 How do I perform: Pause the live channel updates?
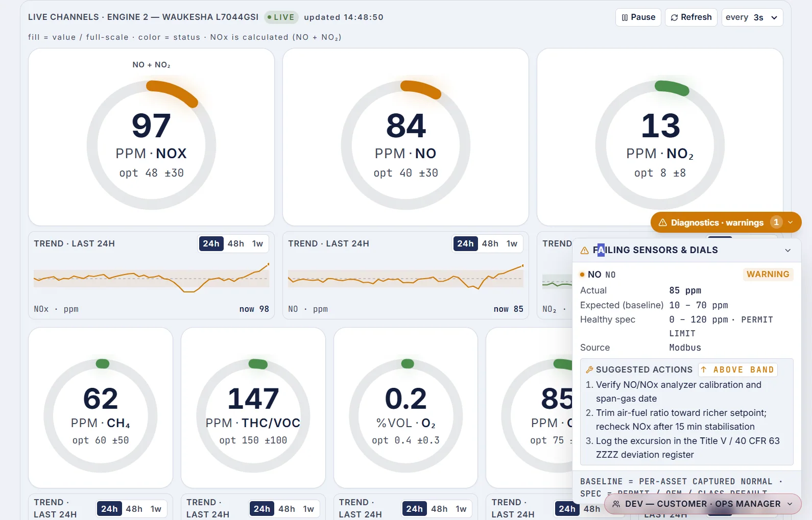638,17
